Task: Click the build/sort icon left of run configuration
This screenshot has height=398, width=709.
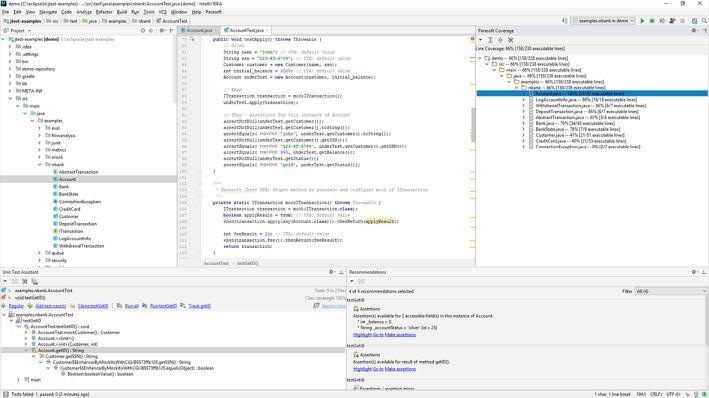Action: pos(565,21)
